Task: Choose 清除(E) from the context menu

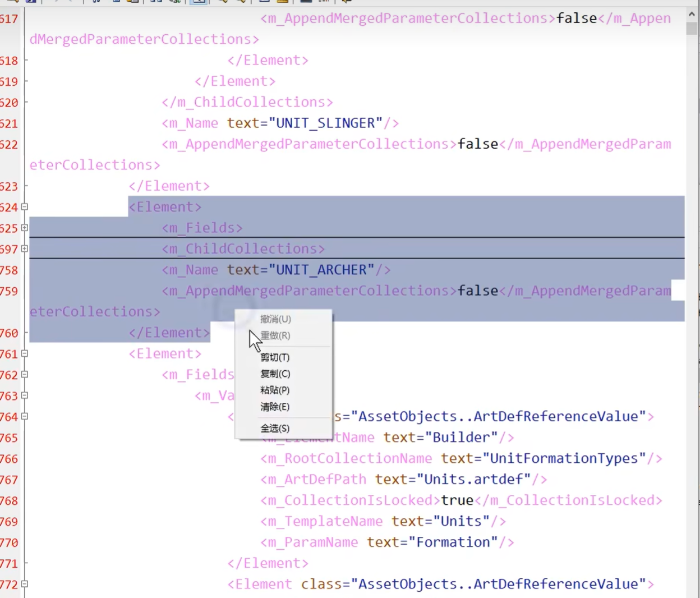Action: click(x=275, y=407)
